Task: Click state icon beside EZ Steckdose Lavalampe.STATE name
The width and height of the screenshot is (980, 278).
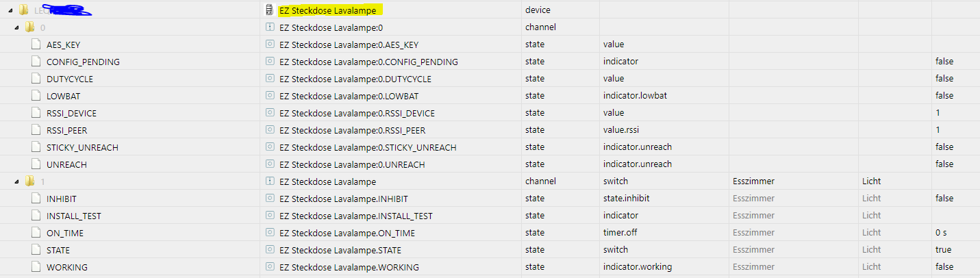Action: (x=270, y=250)
